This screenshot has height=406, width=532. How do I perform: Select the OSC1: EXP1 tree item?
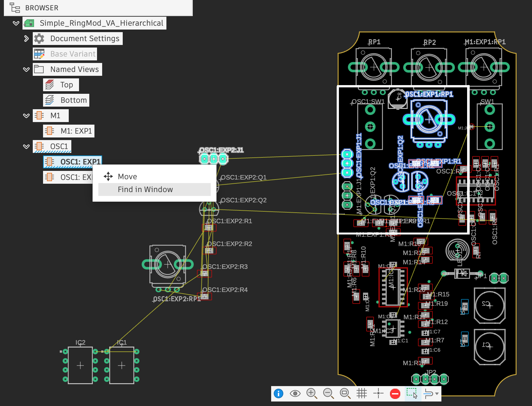pos(73,162)
